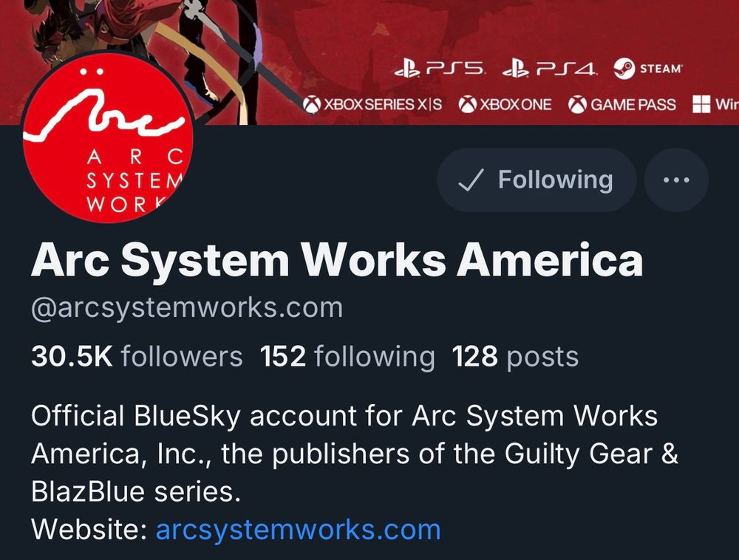Open the arcsystemworks.com website link
739x560 pixels.
298,530
